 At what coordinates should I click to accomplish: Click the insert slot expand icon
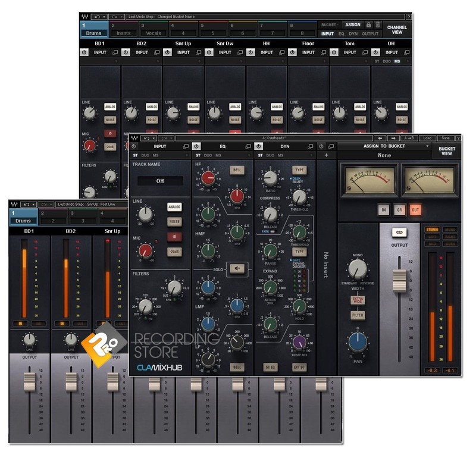pos(331,146)
